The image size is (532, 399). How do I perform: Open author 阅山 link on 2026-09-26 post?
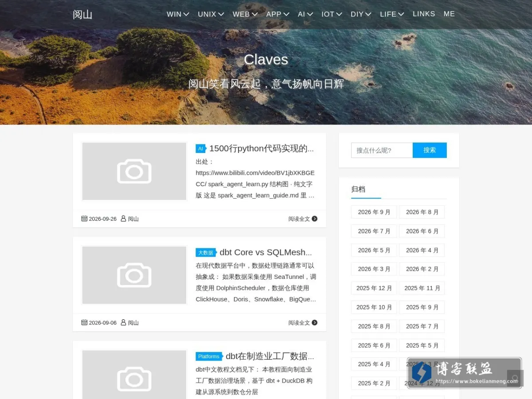(133, 219)
